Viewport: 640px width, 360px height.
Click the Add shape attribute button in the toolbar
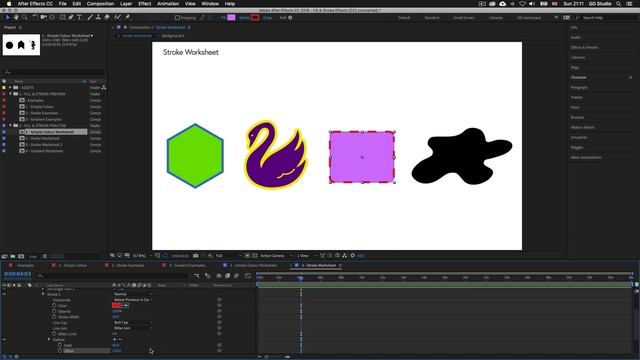(x=290, y=18)
